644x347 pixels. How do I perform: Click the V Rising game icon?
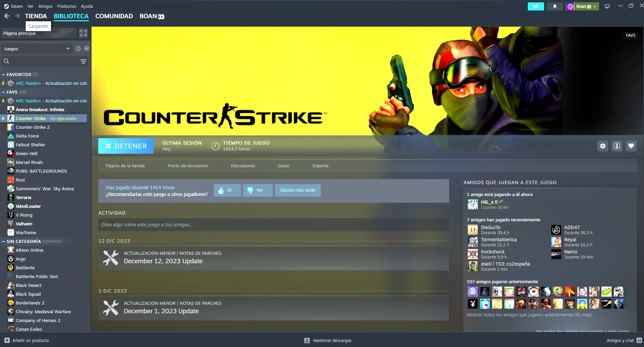click(x=11, y=215)
